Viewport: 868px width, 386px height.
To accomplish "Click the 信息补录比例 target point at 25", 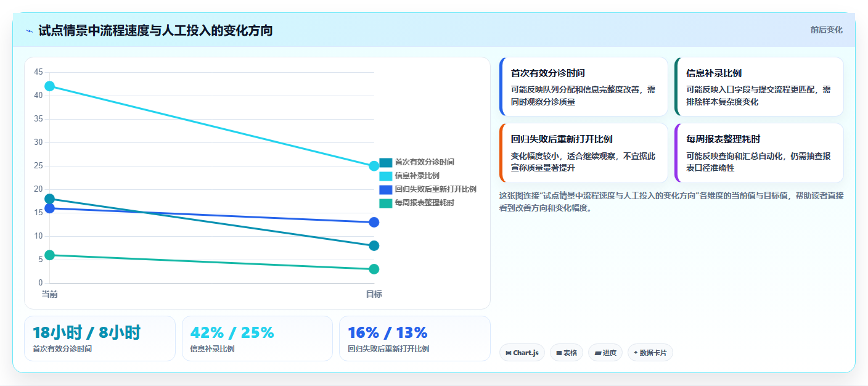I will pyautogui.click(x=374, y=166).
